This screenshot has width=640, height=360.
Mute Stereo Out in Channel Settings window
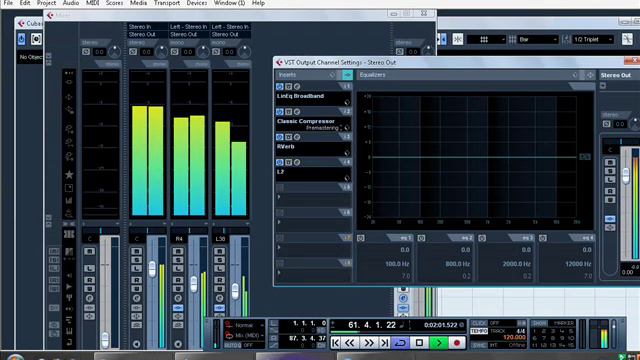pyautogui.click(x=610, y=162)
